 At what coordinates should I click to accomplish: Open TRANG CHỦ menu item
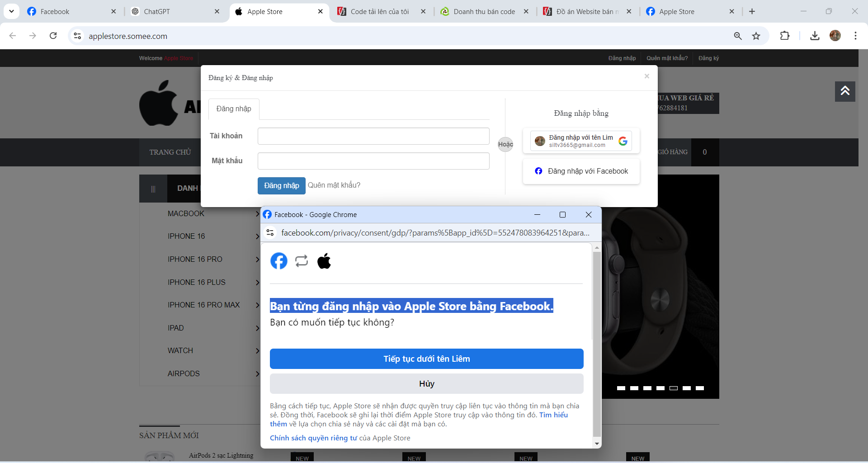click(170, 152)
